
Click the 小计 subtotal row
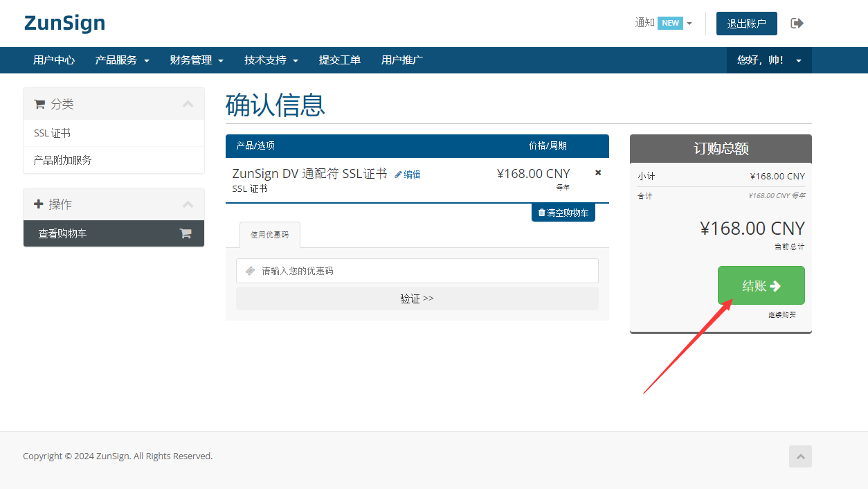[721, 177]
